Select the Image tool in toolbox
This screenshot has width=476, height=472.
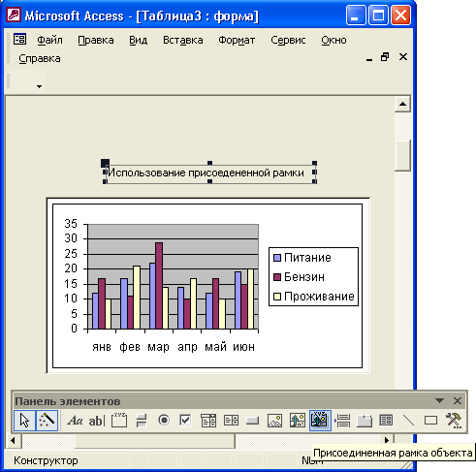[274, 421]
